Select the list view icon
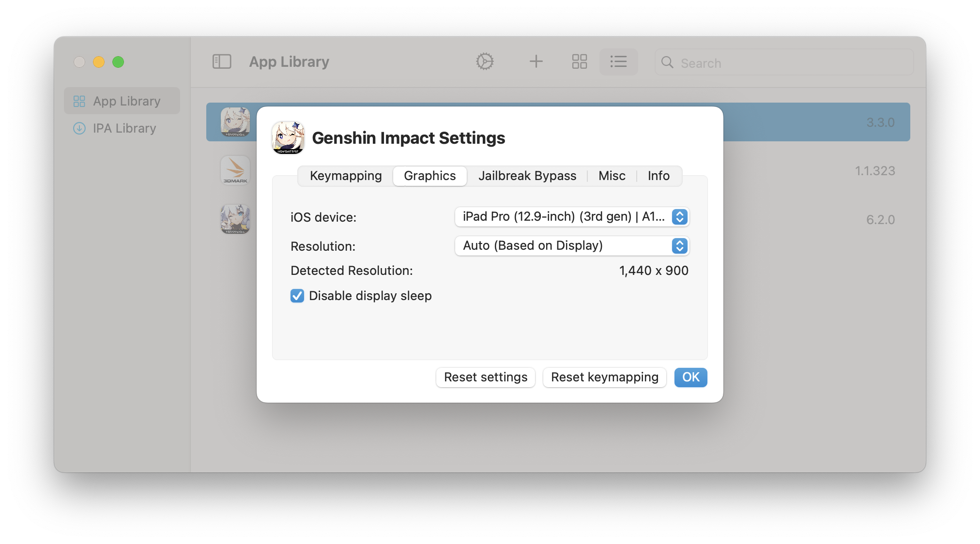 point(618,61)
